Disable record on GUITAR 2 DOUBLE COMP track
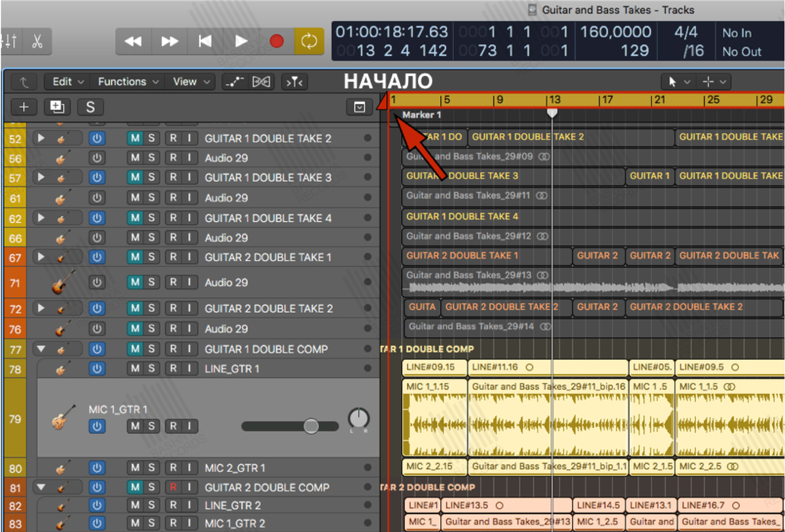Viewport: 785px width, 532px height. 173,488
